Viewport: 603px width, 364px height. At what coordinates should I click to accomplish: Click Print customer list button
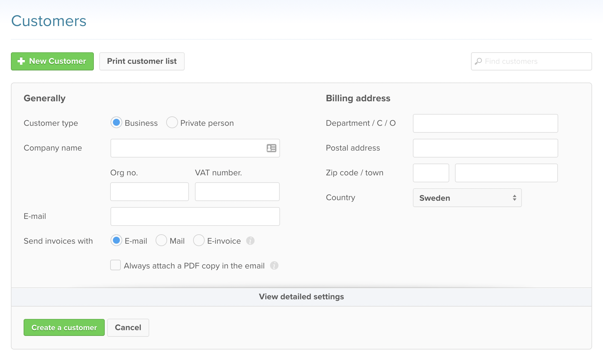tap(142, 61)
